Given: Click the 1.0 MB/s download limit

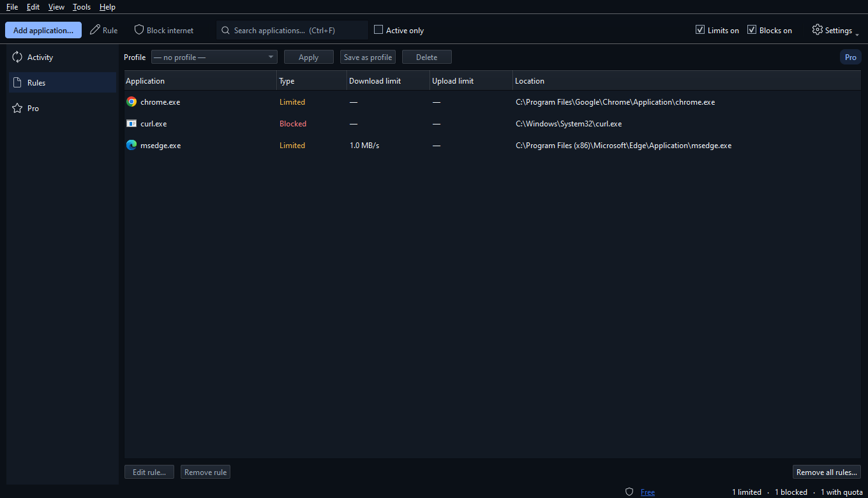Looking at the screenshot, I should [x=364, y=145].
